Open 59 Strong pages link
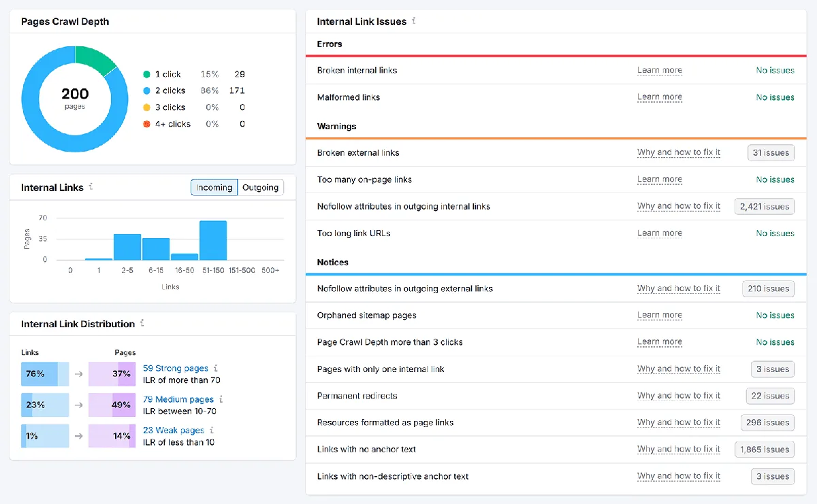Image resolution: width=817 pixels, height=504 pixels. 176,369
